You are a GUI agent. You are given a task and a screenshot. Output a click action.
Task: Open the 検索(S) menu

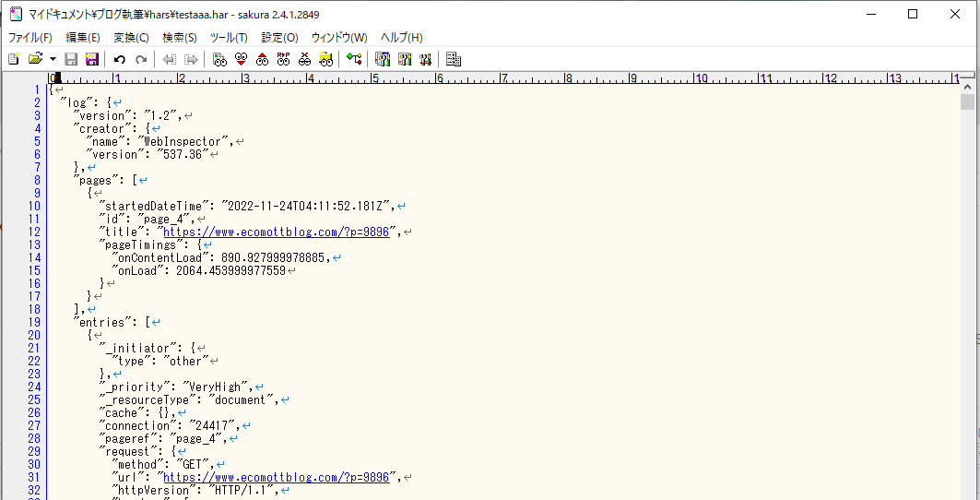point(180,38)
